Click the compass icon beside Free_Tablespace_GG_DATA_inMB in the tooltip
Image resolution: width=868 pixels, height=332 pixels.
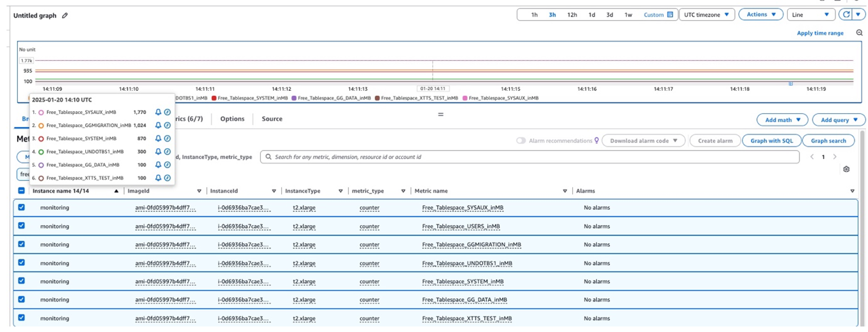pos(167,165)
